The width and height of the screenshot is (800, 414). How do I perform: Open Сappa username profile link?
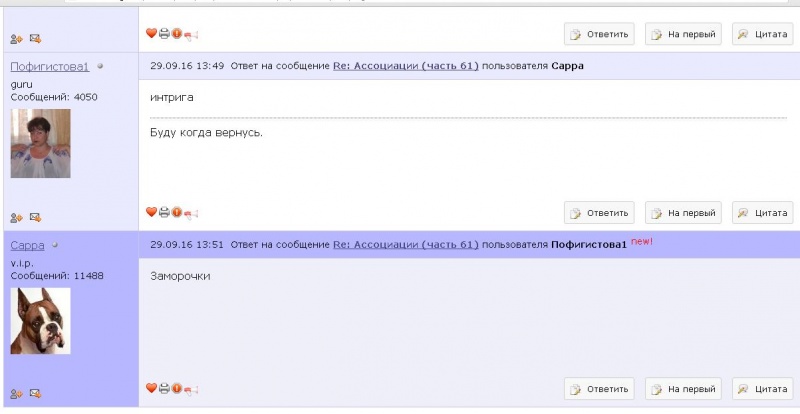pyautogui.click(x=28, y=245)
